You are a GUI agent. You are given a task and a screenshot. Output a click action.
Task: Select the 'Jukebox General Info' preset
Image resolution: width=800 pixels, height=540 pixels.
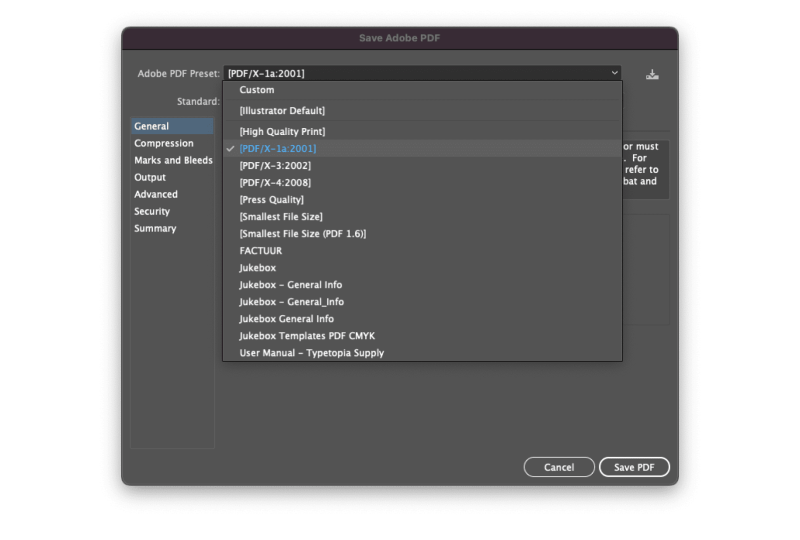pos(422,319)
